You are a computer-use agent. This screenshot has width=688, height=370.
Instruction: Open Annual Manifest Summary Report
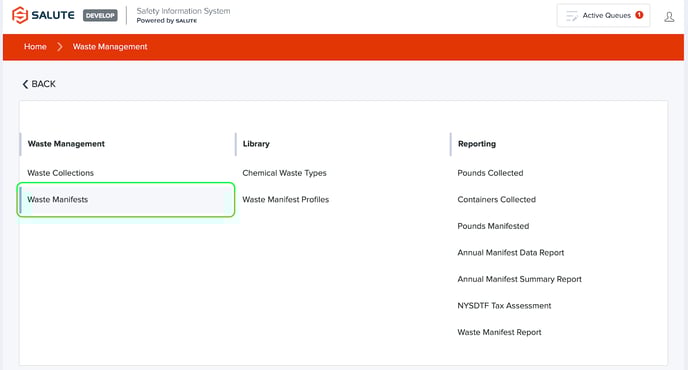click(520, 279)
